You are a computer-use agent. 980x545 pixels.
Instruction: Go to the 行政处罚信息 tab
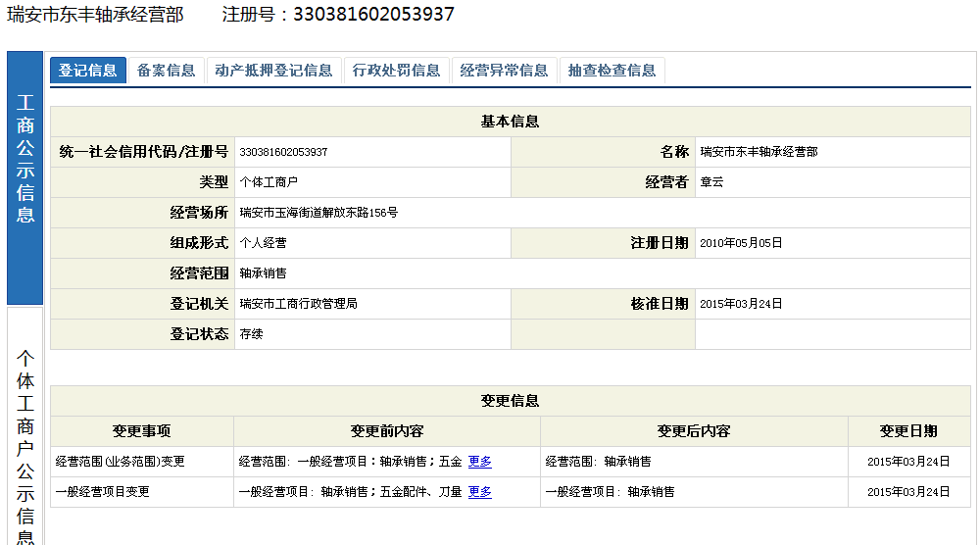396,71
